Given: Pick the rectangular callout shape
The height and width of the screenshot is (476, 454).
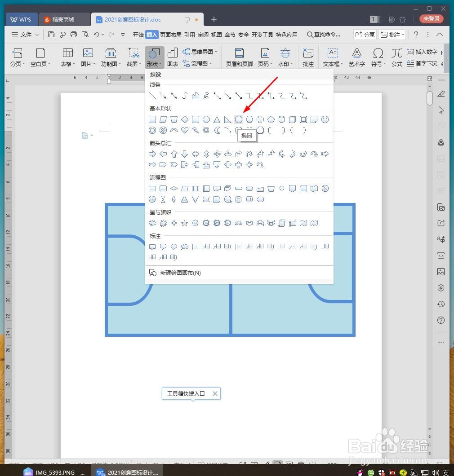Looking at the screenshot, I should (x=152, y=247).
